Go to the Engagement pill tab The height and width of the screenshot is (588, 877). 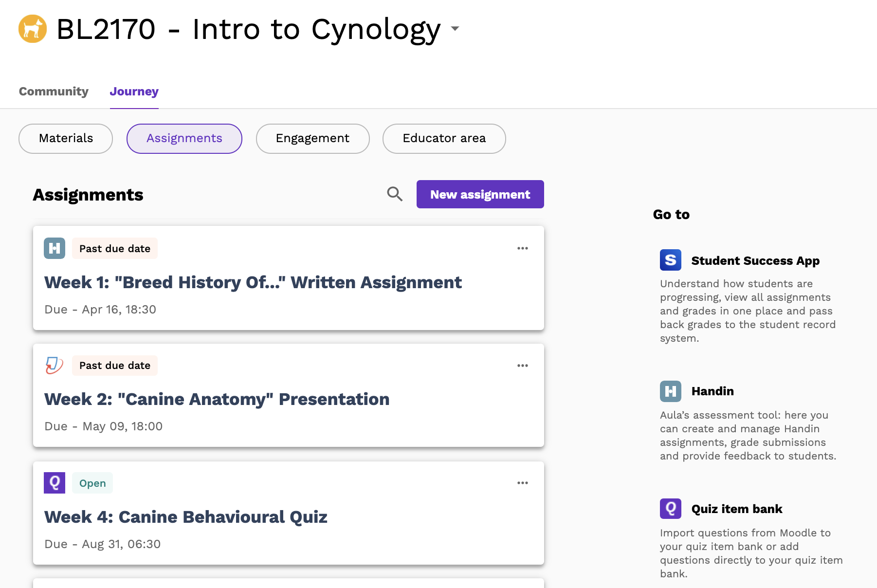[313, 139]
